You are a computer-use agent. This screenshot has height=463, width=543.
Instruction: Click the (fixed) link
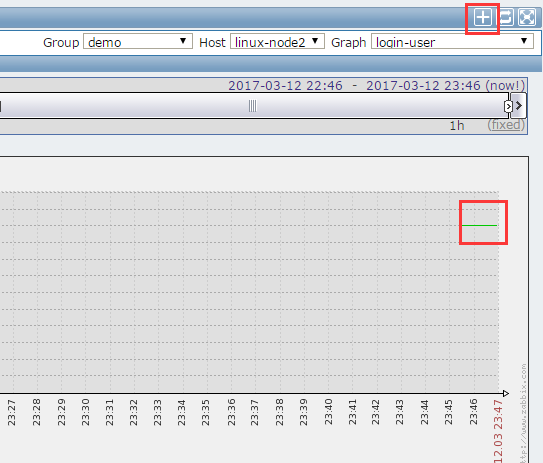506,125
